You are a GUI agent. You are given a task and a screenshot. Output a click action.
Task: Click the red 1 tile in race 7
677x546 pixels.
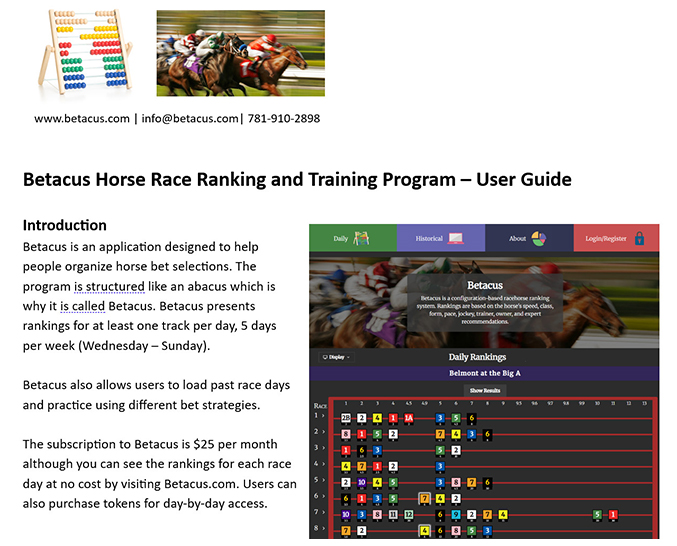[613, 514]
